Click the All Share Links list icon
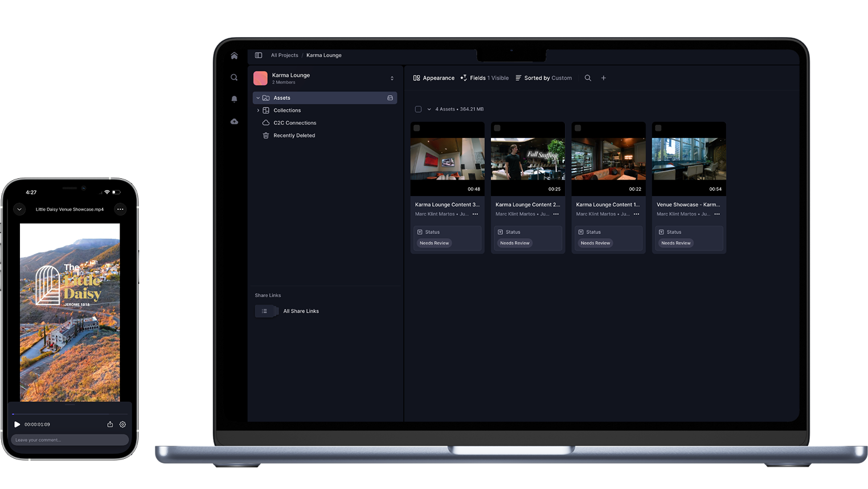The width and height of the screenshot is (868, 489). coord(265,311)
